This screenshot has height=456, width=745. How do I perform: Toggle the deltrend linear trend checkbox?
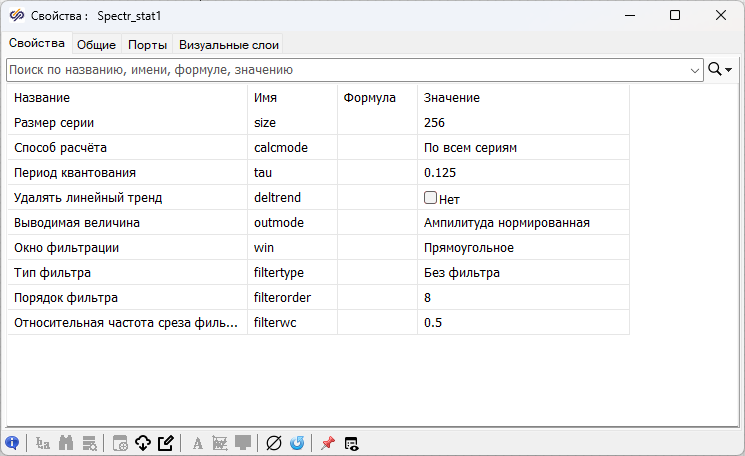point(431,198)
